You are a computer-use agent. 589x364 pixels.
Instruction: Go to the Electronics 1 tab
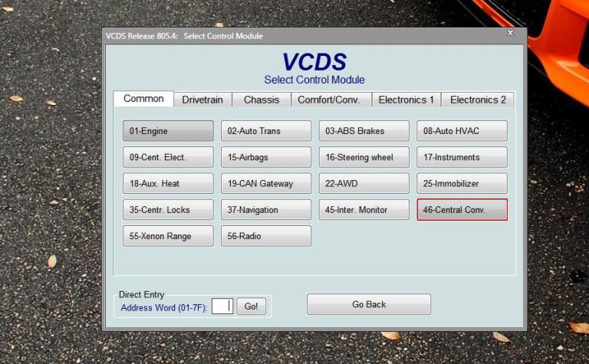tap(406, 100)
